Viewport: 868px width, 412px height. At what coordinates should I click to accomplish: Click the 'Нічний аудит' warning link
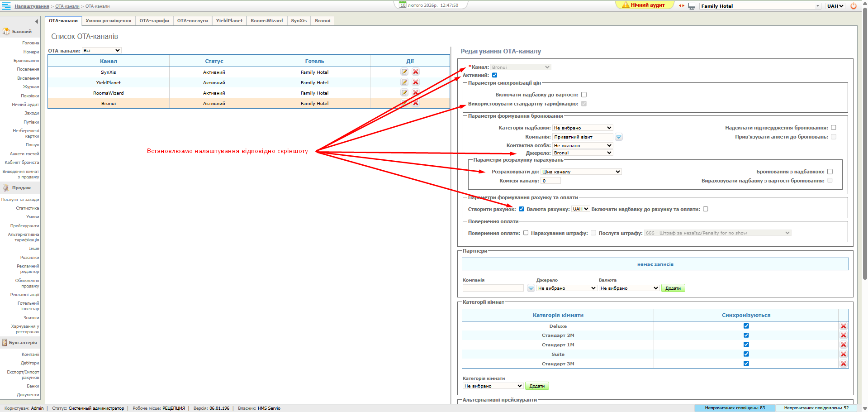click(x=644, y=5)
